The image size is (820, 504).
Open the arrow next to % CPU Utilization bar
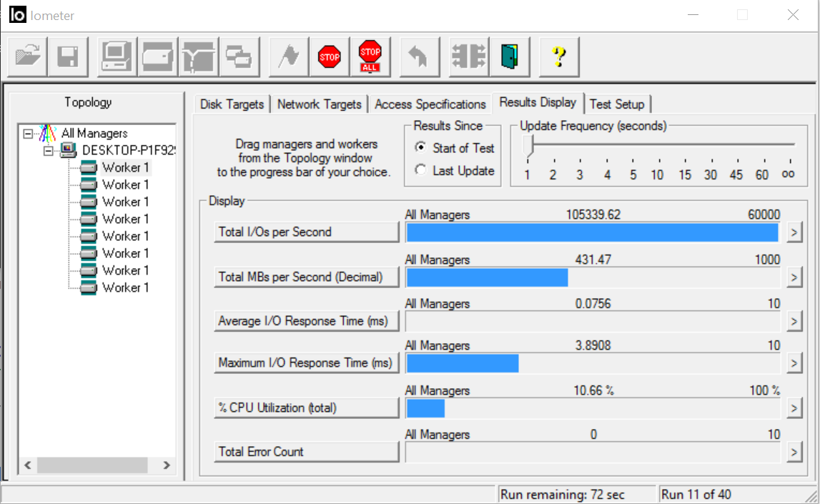click(794, 408)
